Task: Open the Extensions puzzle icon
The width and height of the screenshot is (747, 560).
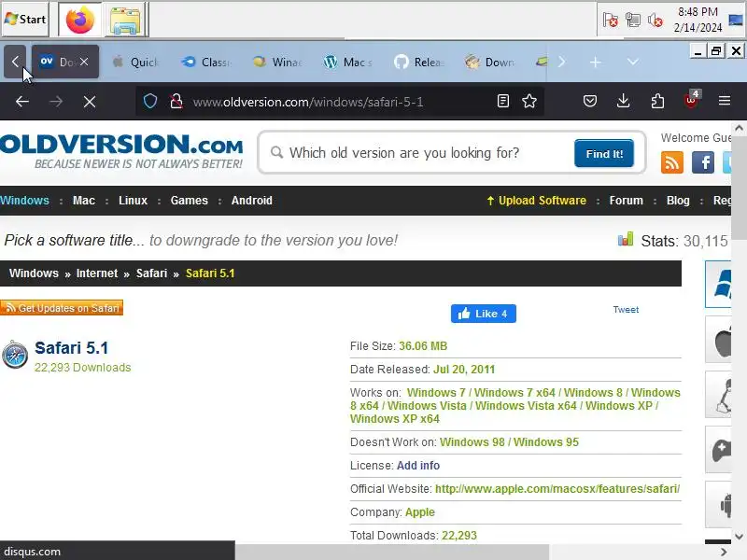Action: (657, 101)
